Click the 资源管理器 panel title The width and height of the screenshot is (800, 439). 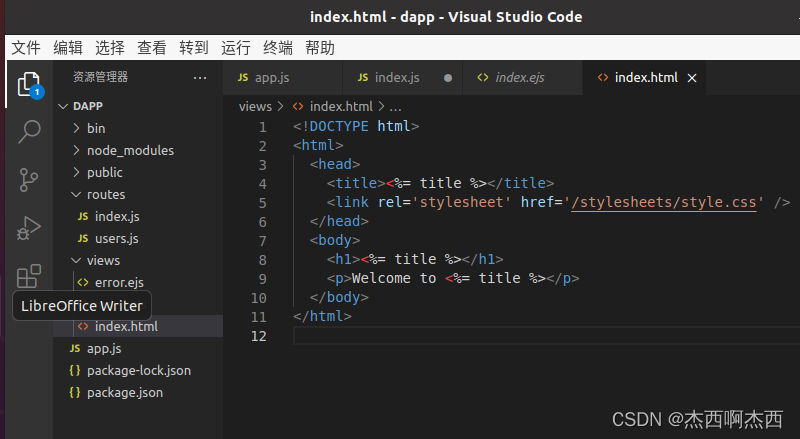coord(101,77)
